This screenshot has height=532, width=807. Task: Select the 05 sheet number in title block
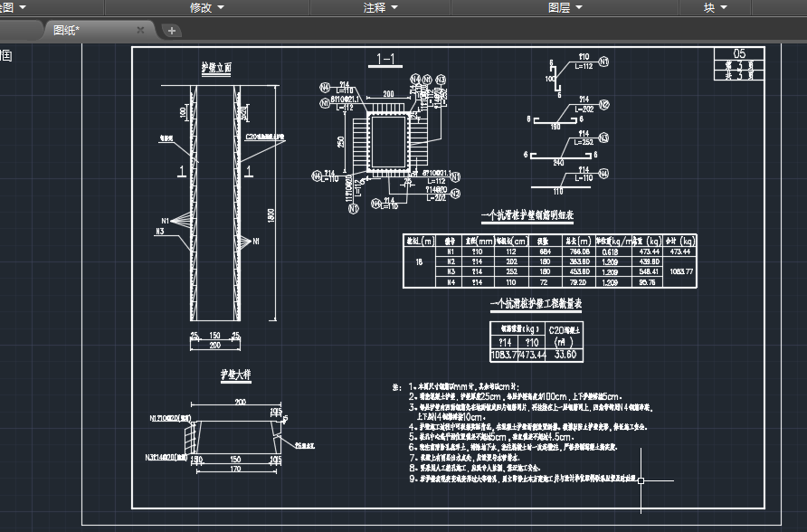pyautogui.click(x=739, y=53)
